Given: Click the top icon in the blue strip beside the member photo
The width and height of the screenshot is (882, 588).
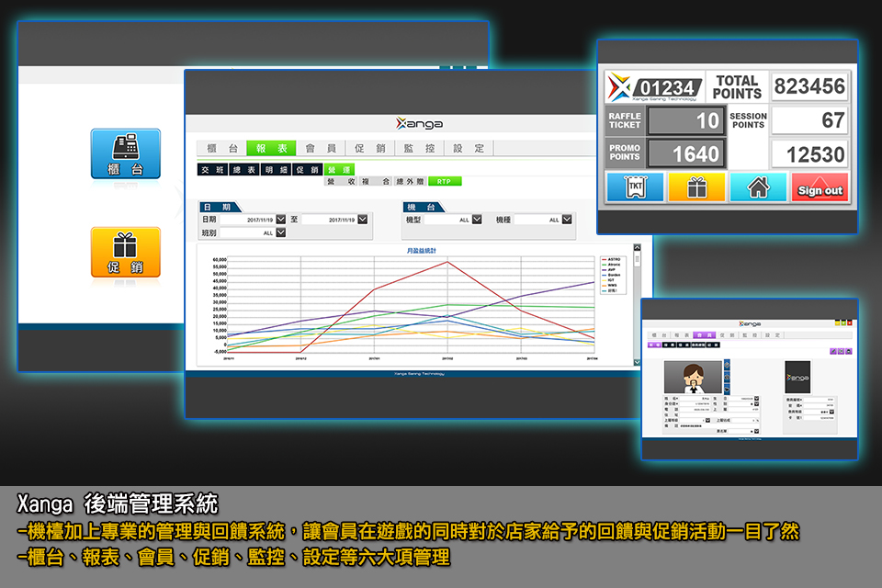Looking at the screenshot, I should click(727, 365).
